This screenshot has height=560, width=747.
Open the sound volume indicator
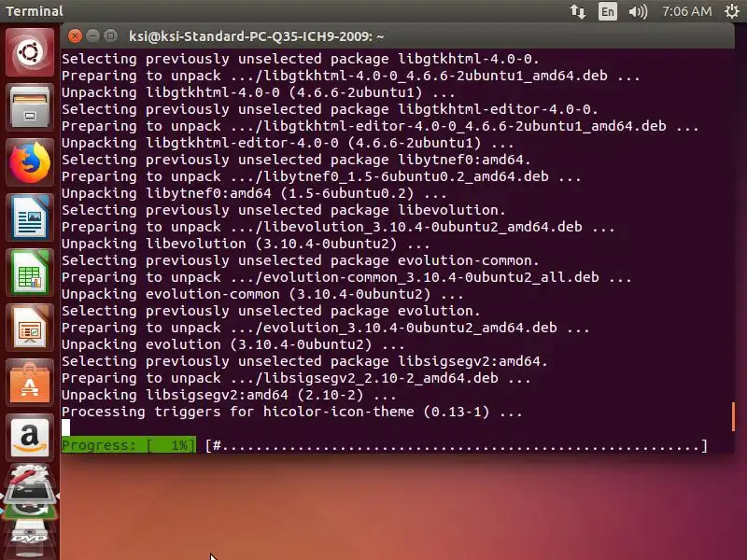click(x=638, y=11)
